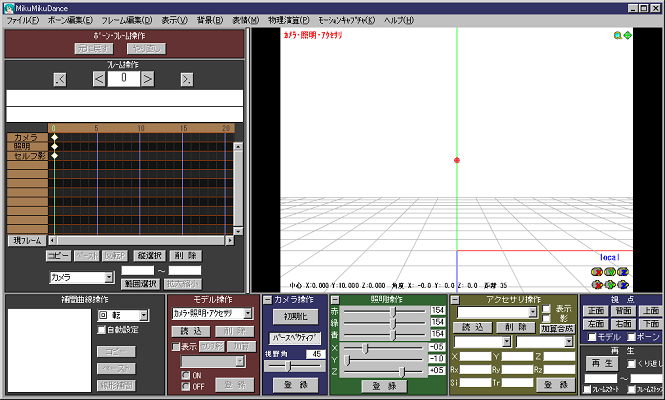The width and height of the screenshot is (665, 400).
Task: Open the カメラ dropdown below the timeline
Action: coord(109,277)
